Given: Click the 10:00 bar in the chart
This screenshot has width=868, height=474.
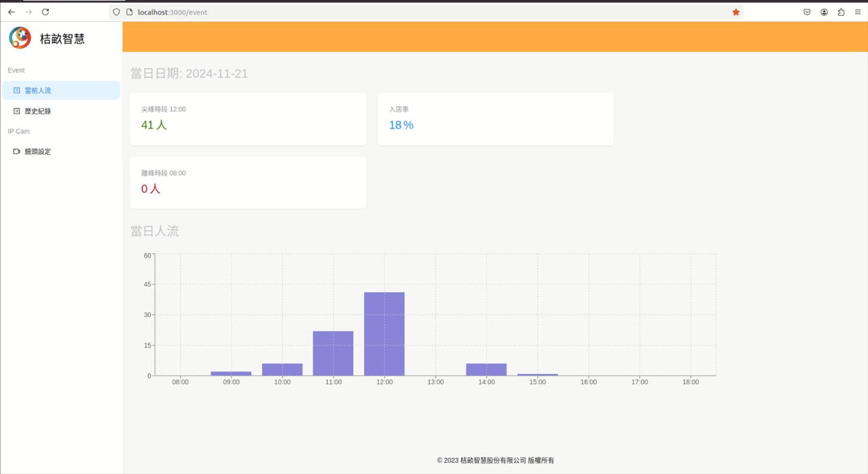Looking at the screenshot, I should click(x=282, y=370).
